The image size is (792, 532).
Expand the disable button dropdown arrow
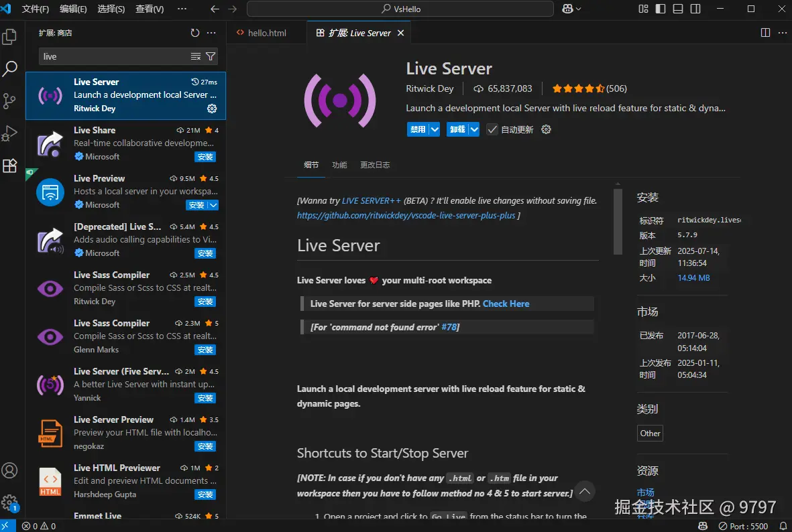pyautogui.click(x=435, y=130)
